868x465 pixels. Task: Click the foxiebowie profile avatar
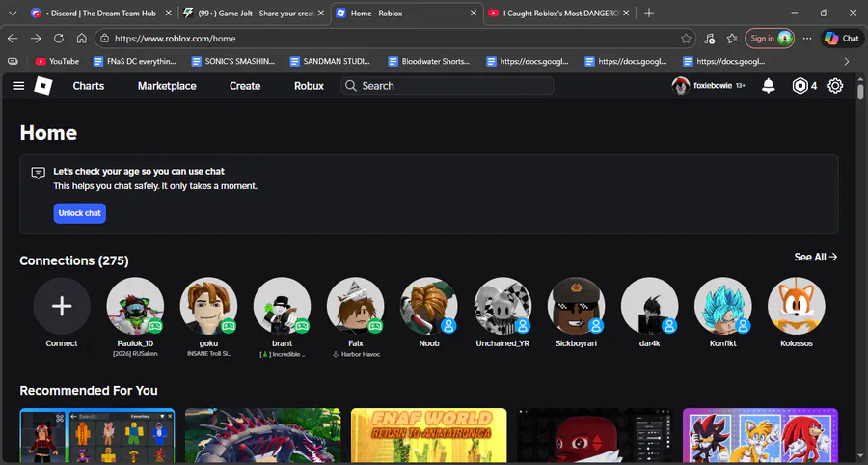680,86
